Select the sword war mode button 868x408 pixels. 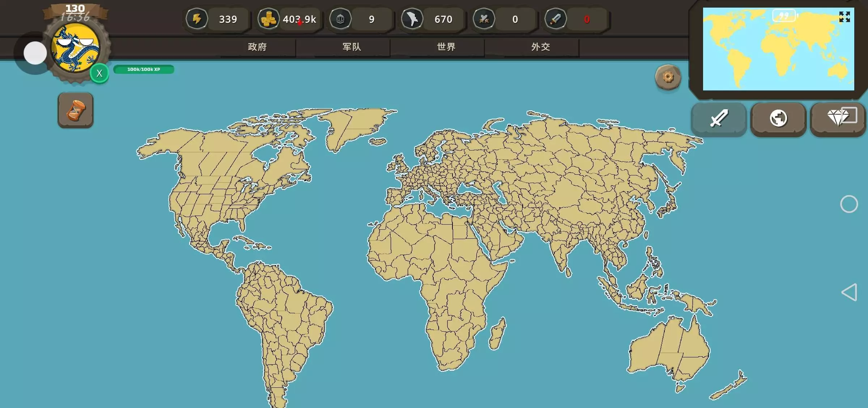(x=719, y=118)
